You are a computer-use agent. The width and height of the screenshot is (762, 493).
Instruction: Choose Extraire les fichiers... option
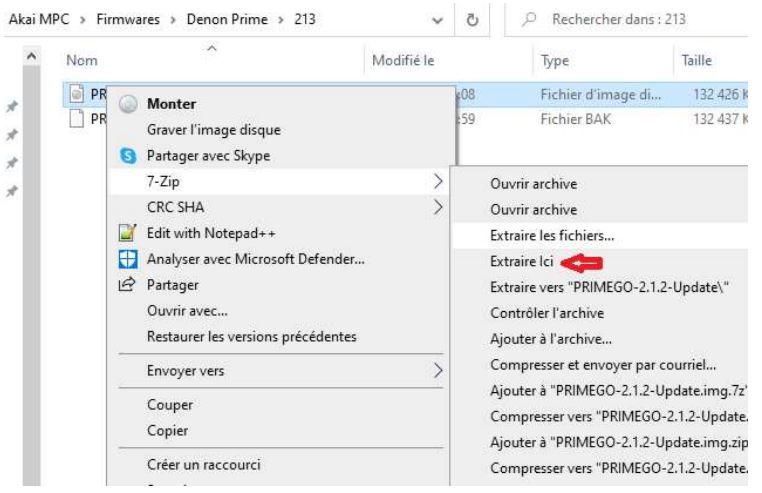pyautogui.click(x=551, y=236)
